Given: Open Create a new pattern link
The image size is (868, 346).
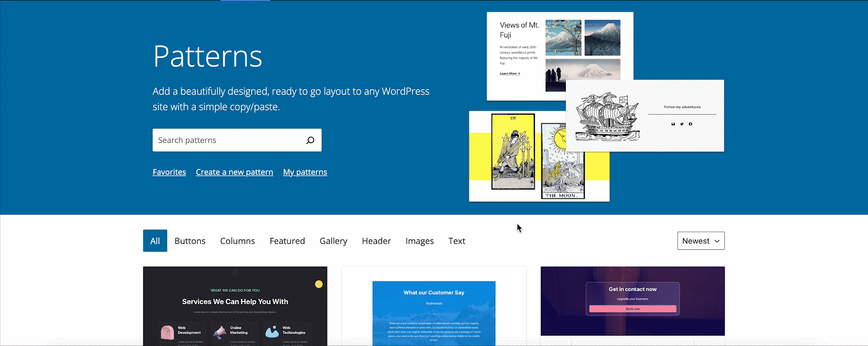Looking at the screenshot, I should (x=234, y=172).
